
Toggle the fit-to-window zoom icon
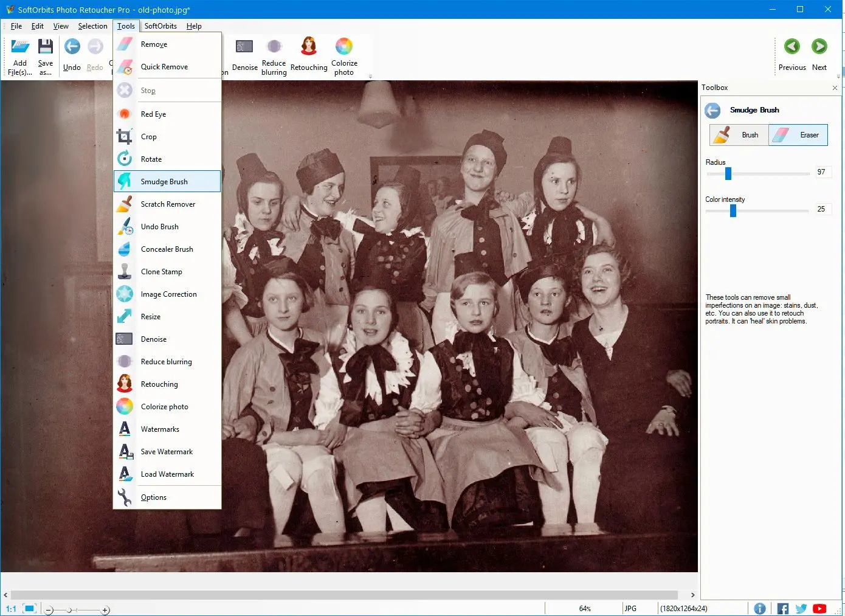click(29, 608)
